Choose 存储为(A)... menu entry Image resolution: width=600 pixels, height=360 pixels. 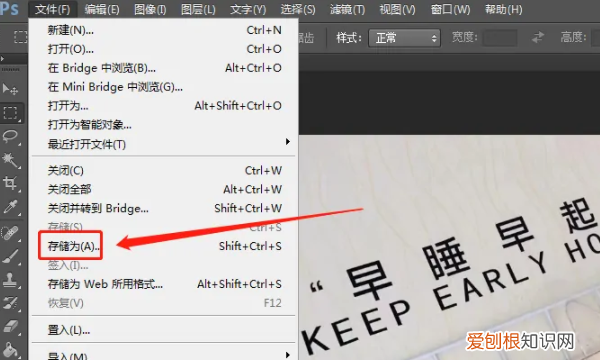click(164, 246)
